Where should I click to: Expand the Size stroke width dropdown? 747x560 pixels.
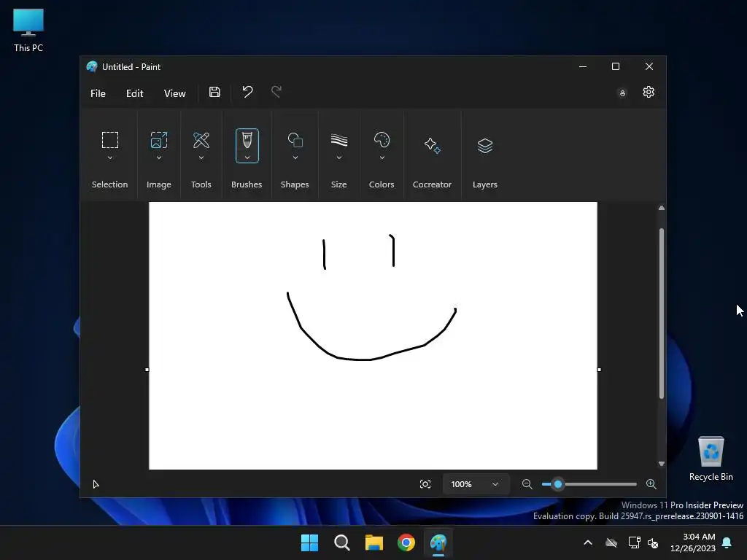pos(338,157)
